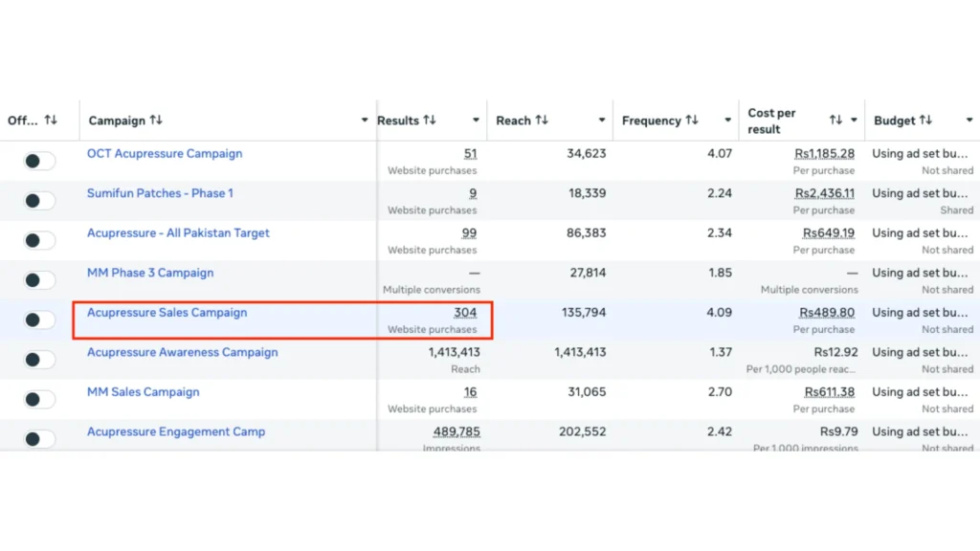Toggle the Acupressure Sales Campaign switch

point(39,320)
